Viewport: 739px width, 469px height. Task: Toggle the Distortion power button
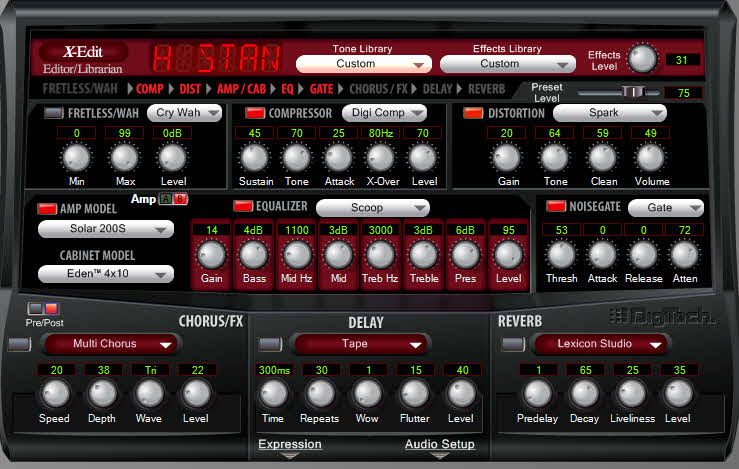(x=474, y=113)
